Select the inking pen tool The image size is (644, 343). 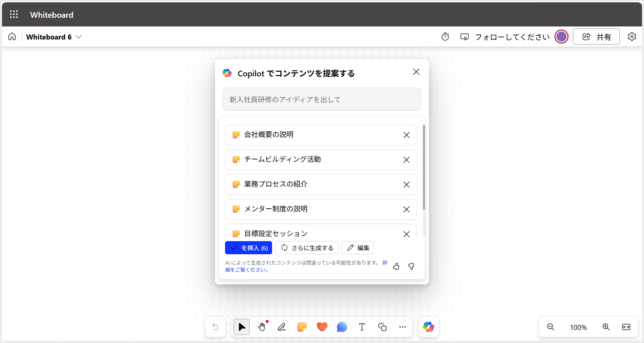(282, 327)
